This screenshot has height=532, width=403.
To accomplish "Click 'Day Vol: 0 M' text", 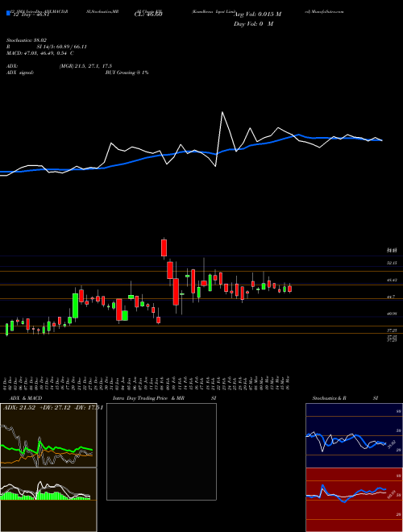I will click(253, 23).
